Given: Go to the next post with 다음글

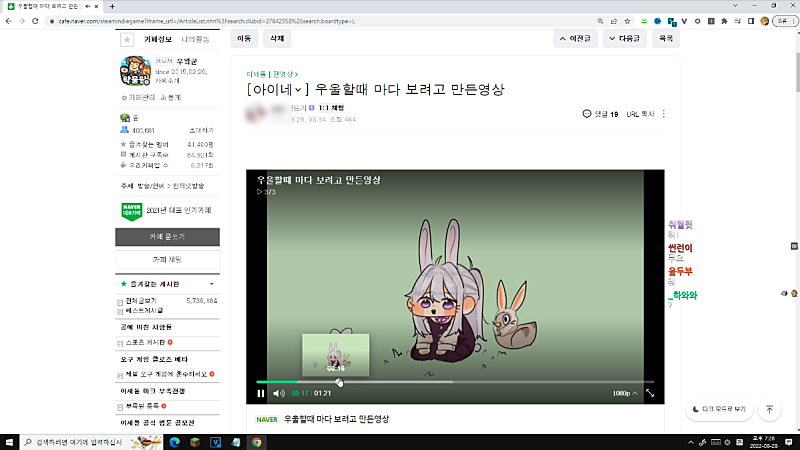Looking at the screenshot, I should tap(624, 38).
